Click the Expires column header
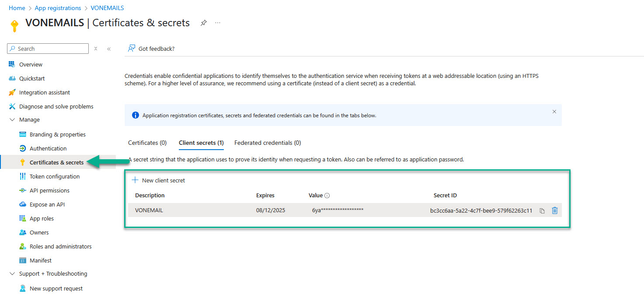The width and height of the screenshot is (644, 301). tap(265, 196)
